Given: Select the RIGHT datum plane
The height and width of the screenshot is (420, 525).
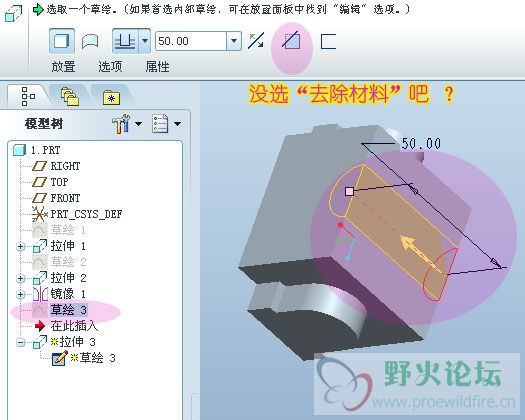Looking at the screenshot, I should click(65, 166).
